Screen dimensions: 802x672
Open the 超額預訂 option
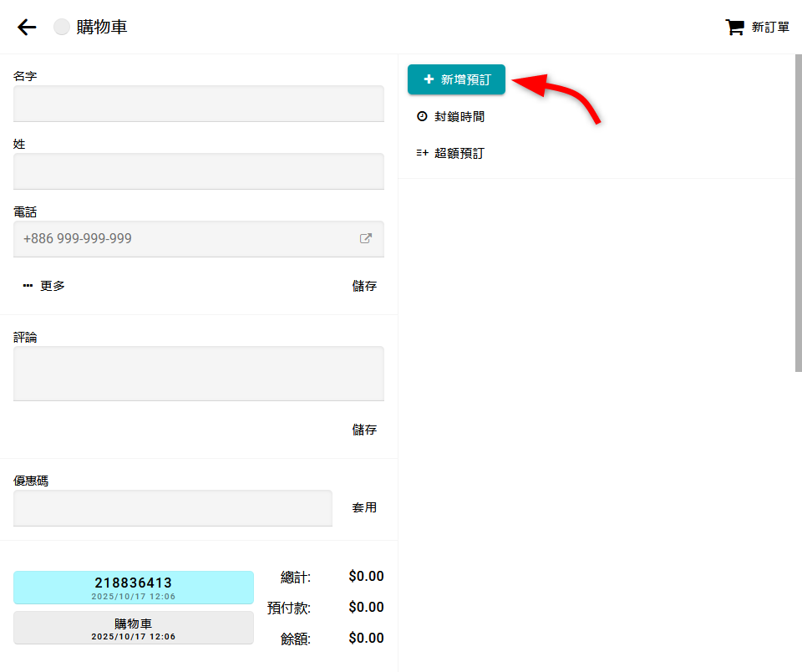pyautogui.click(x=459, y=153)
